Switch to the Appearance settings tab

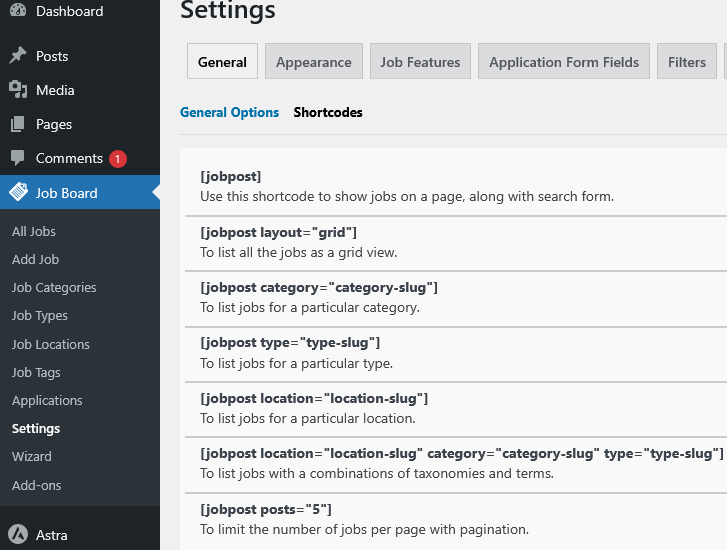coord(313,62)
